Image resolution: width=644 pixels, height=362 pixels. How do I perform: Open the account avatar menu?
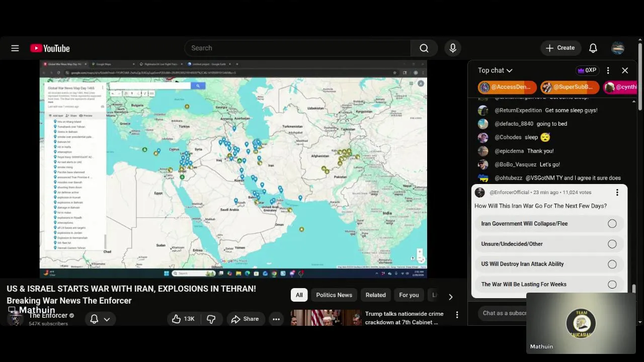(x=618, y=48)
